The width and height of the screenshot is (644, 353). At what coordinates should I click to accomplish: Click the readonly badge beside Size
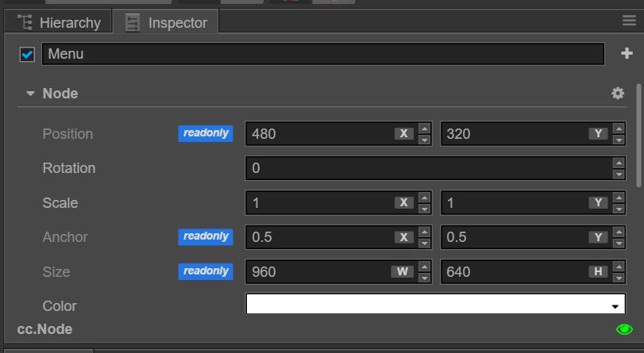206,271
